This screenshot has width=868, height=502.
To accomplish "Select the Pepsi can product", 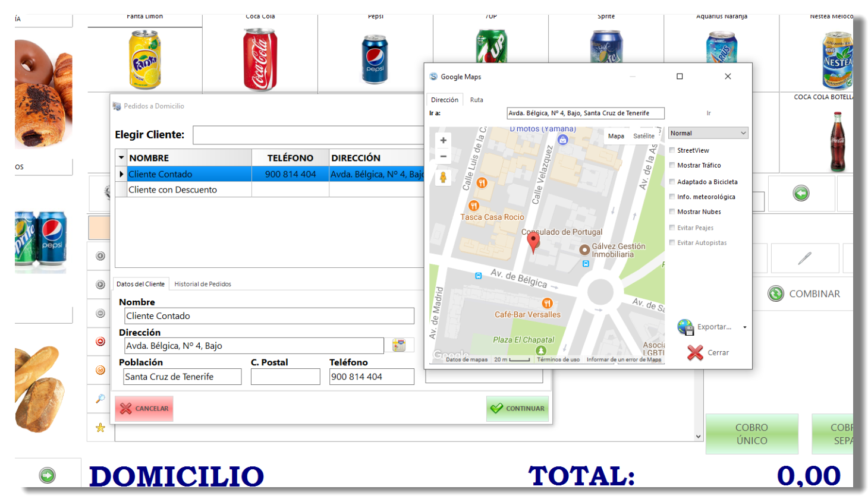I will (375, 59).
